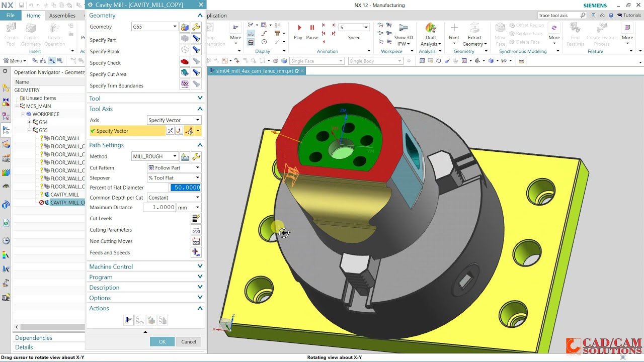Screen dimensions: 644x362
Task: Click the Reverse Direction vector icon
Action: point(170,131)
